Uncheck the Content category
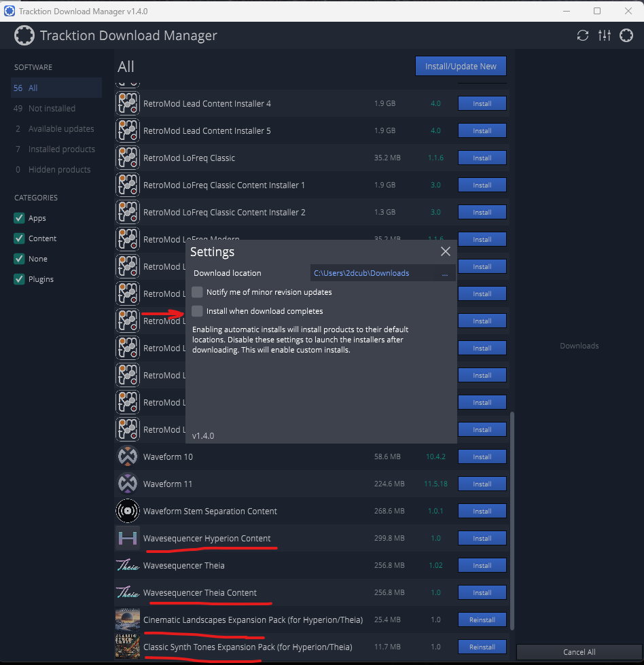Screen dimensions: 644x665 (19, 238)
